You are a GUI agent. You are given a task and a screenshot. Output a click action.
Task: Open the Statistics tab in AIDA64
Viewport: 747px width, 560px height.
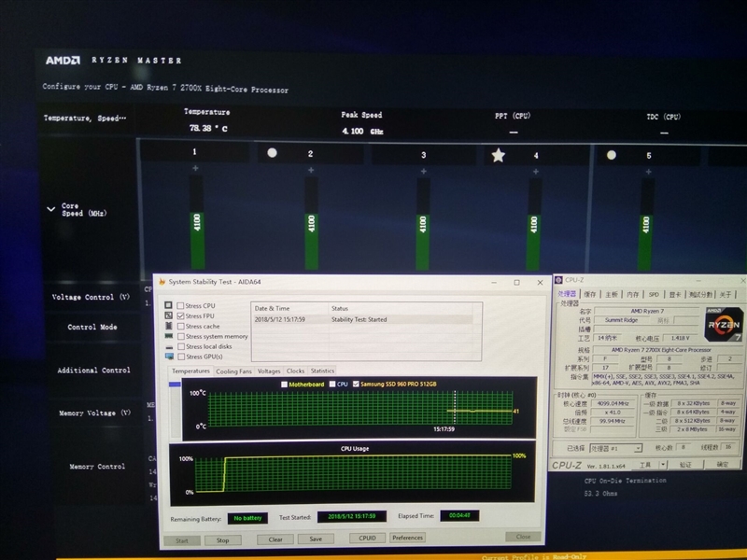322,371
